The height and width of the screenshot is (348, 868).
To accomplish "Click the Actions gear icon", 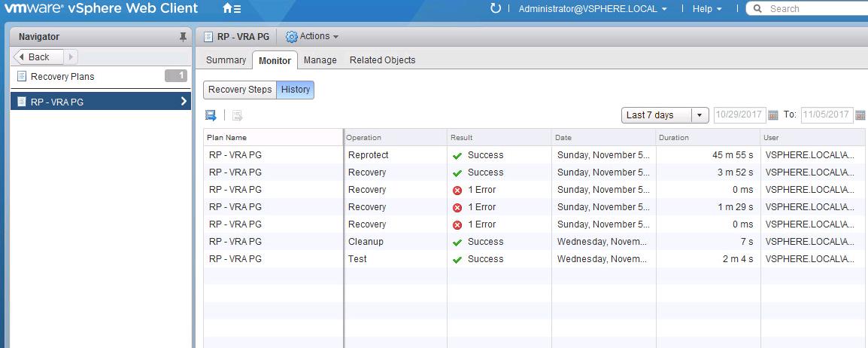I will (292, 37).
